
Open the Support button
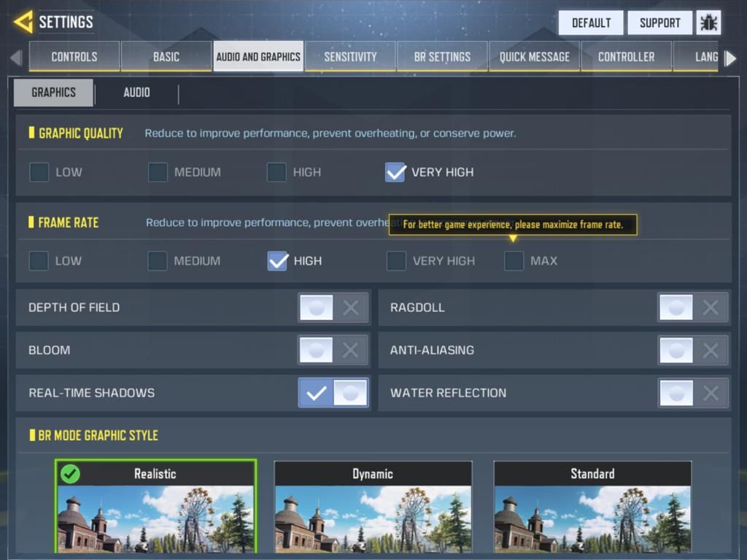click(x=659, y=23)
